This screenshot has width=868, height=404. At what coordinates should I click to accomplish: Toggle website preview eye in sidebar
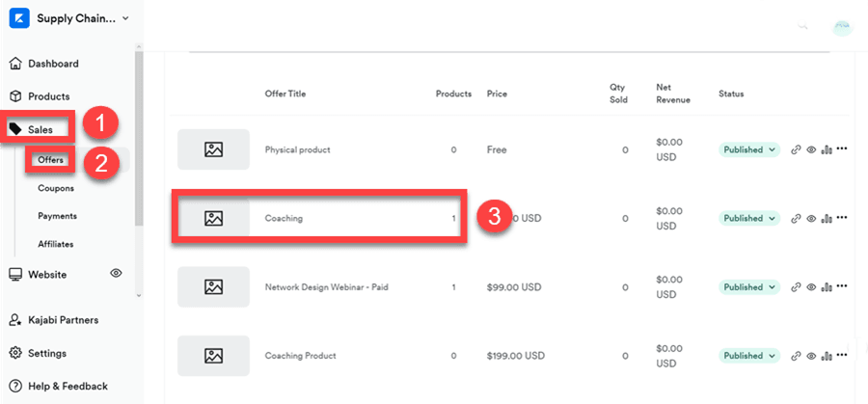click(116, 274)
